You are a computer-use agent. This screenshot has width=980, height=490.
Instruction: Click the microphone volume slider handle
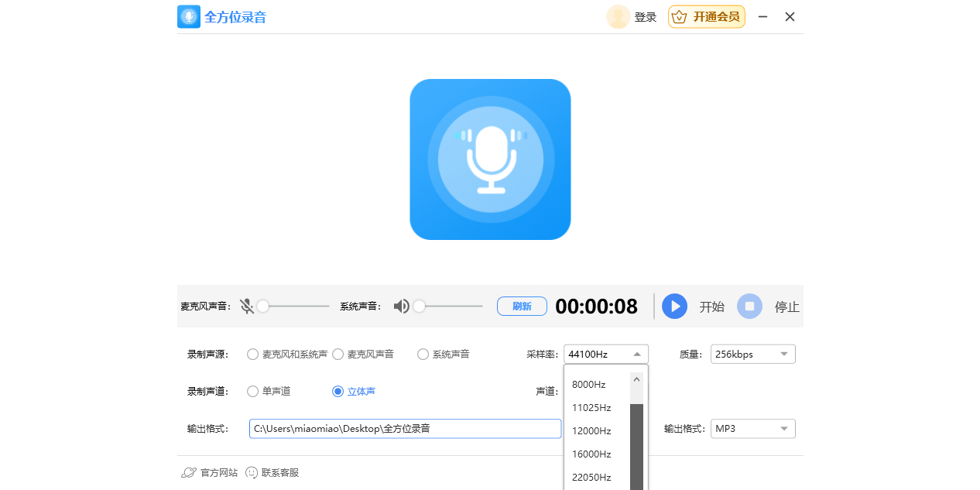263,307
